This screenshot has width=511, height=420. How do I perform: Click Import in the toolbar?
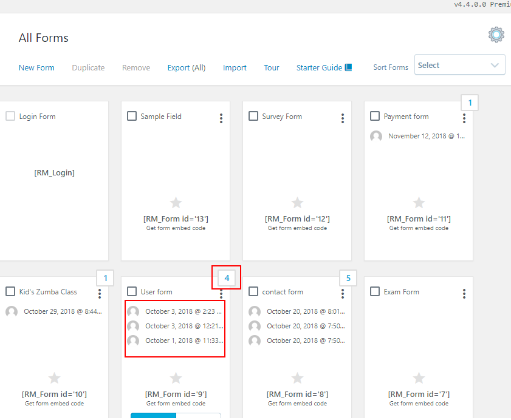235,68
